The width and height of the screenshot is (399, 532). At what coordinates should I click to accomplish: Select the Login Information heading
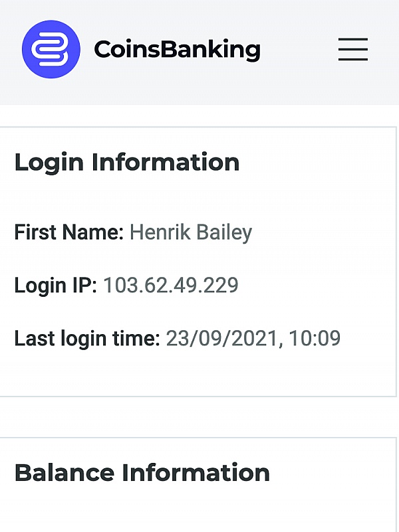(x=127, y=162)
